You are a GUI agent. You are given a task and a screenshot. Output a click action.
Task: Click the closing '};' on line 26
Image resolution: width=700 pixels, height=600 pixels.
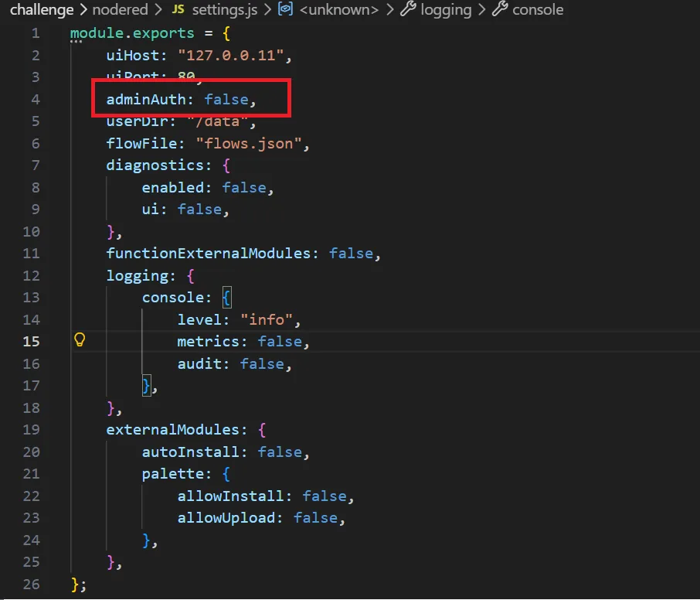click(x=79, y=584)
